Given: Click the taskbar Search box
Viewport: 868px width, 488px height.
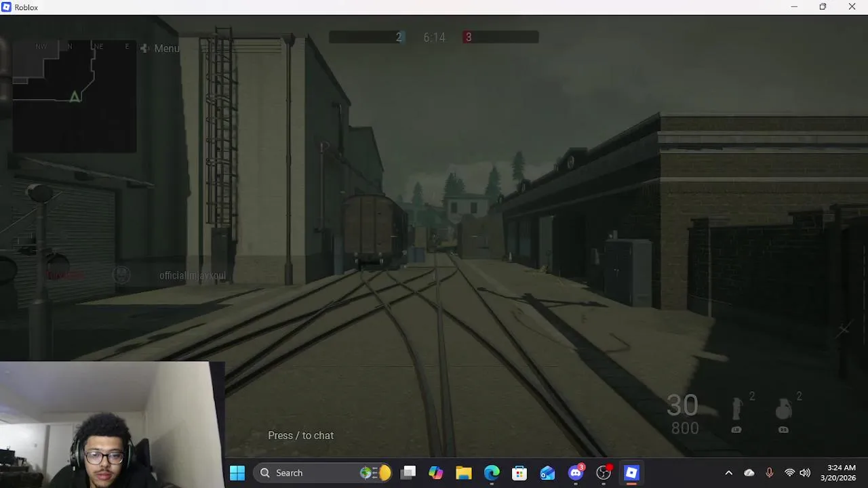Looking at the screenshot, I should click(324, 472).
